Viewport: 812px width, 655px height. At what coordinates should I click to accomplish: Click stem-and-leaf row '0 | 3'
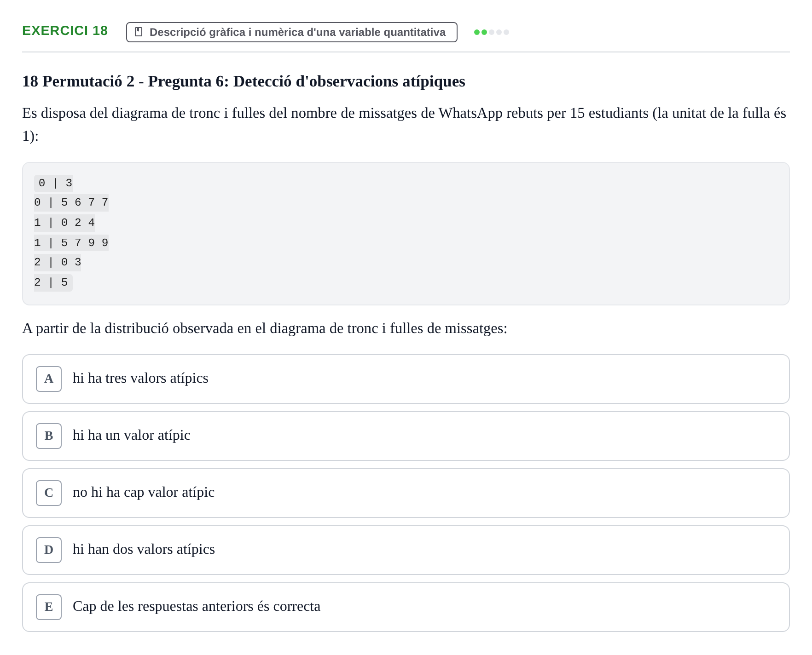[x=53, y=183]
